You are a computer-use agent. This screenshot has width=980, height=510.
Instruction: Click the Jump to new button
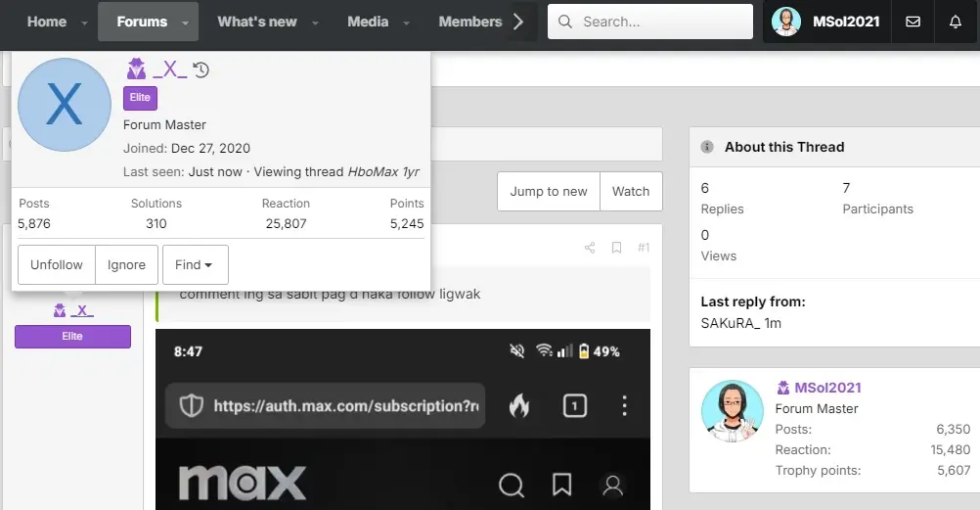pos(548,192)
